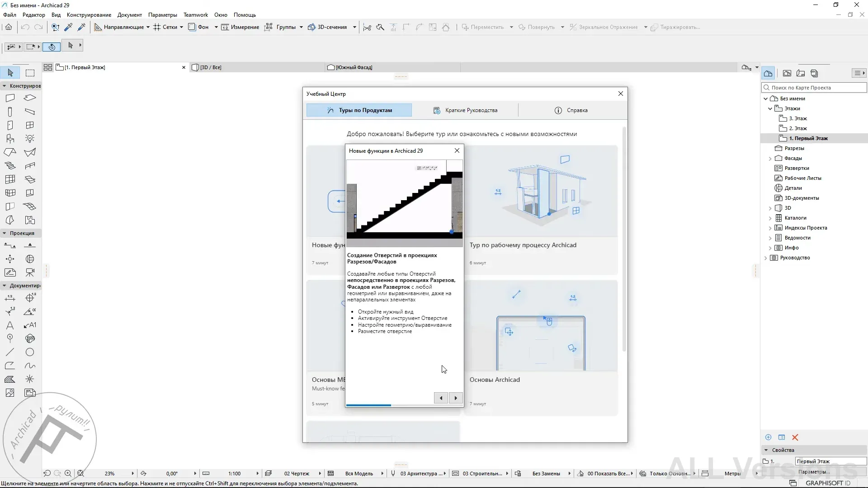Image resolution: width=868 pixels, height=488 pixels.
Task: Click the Home icon in toolbar
Action: pos(9,27)
